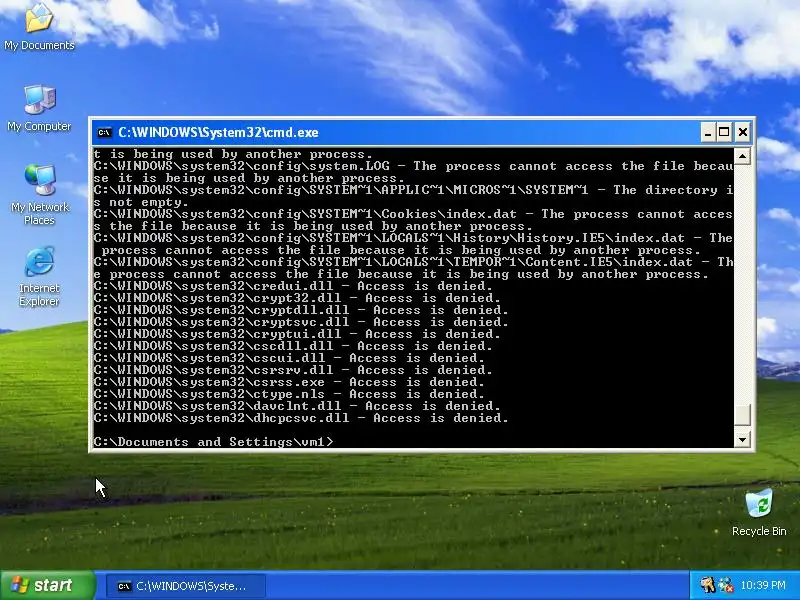Click the scroll down arrow in cmd window
Image resolution: width=800 pixels, height=600 pixels.
click(x=742, y=439)
